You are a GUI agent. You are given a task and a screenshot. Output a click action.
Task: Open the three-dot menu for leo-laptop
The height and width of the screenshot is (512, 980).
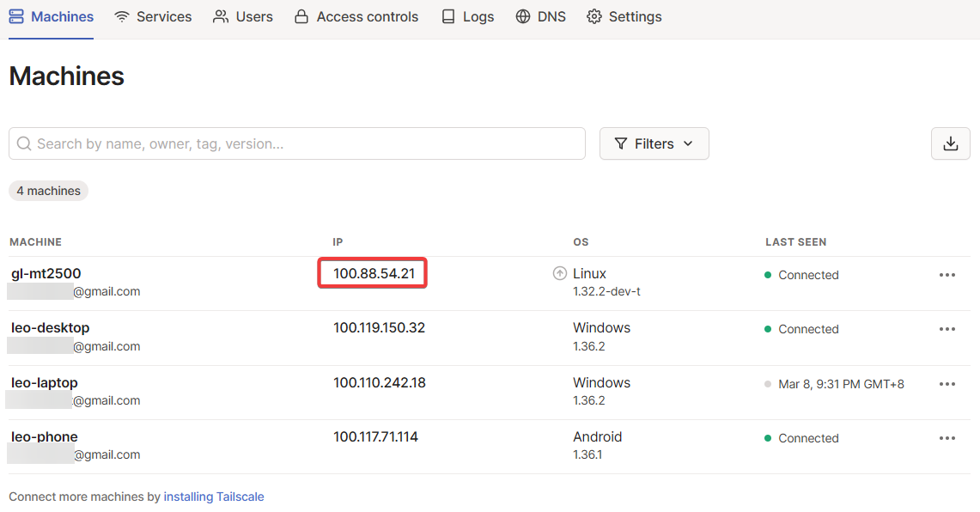click(x=947, y=384)
